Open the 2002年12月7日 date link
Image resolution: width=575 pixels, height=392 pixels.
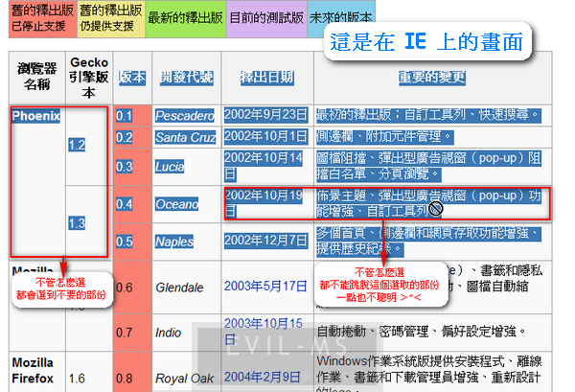(265, 241)
